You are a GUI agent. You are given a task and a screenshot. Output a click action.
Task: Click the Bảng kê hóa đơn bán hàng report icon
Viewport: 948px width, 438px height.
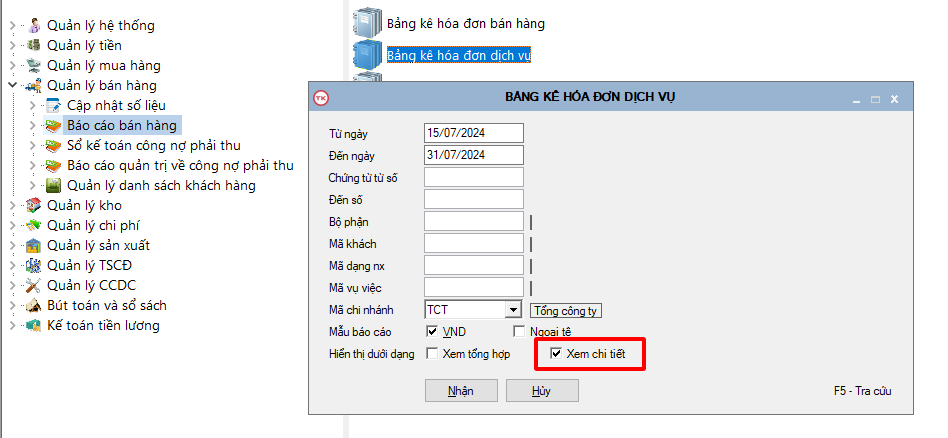pos(367,22)
